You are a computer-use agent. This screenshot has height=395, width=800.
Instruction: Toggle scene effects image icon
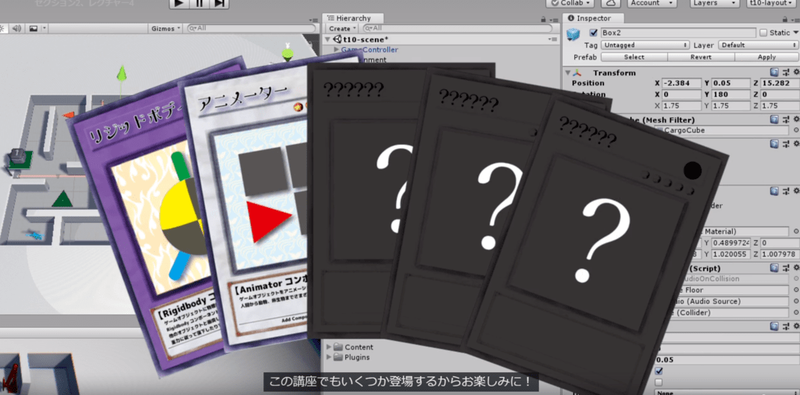(33, 29)
